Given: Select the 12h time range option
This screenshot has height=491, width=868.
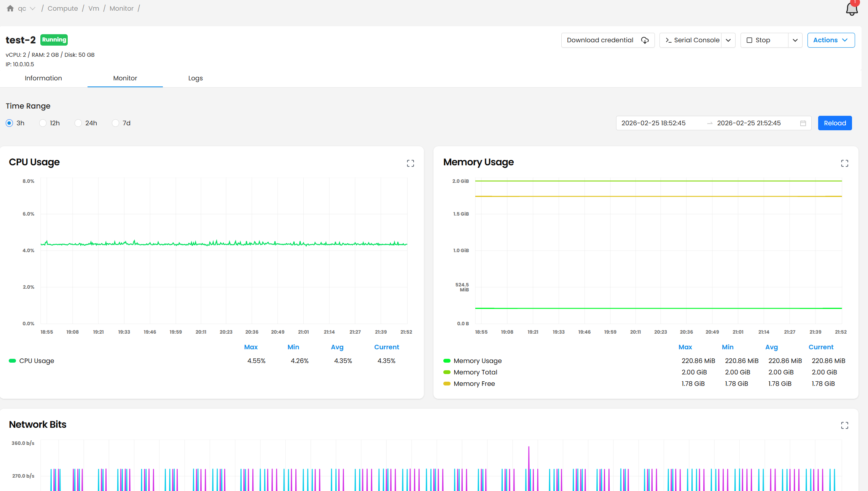Looking at the screenshot, I should tap(43, 123).
